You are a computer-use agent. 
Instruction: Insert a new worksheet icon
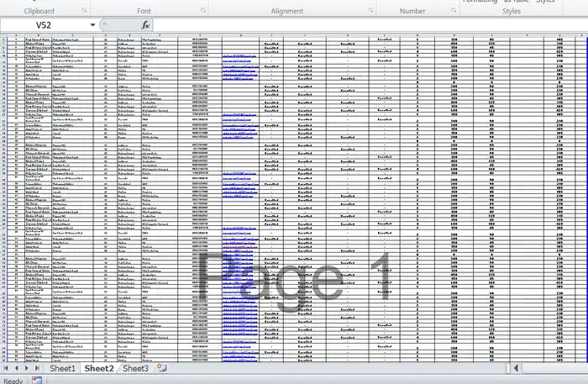(x=161, y=368)
